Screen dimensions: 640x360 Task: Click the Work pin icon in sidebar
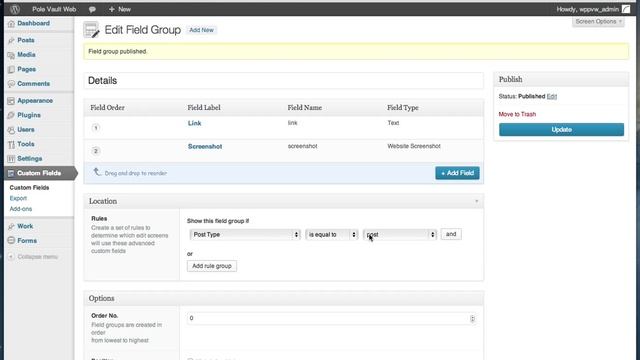11,226
